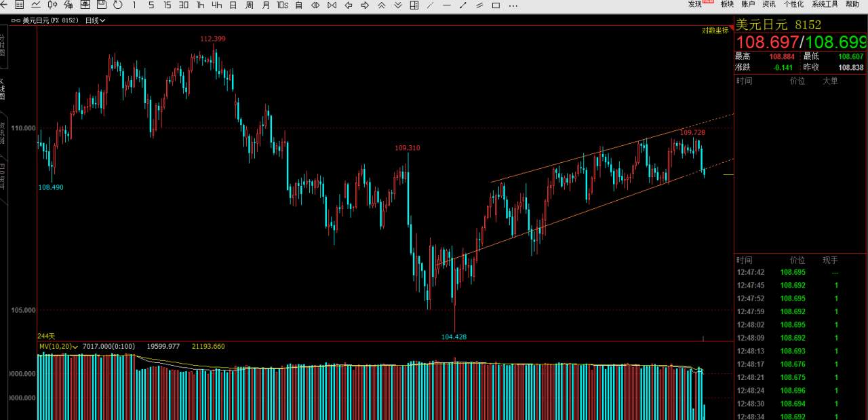Select the monthly period 月 button
This screenshot has height=420, width=868.
(266, 5)
